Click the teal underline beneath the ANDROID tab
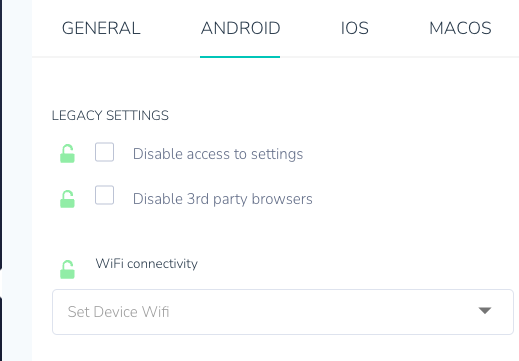The image size is (519, 361). point(240,57)
